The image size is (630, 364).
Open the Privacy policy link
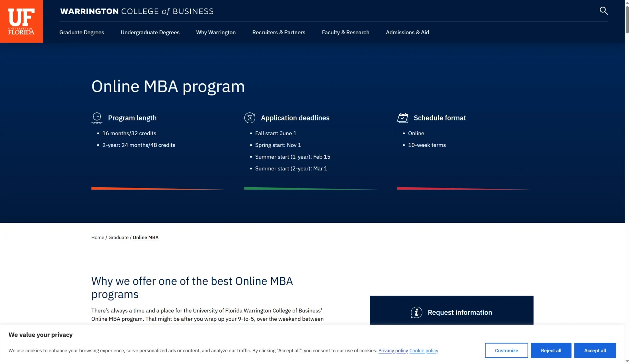(393, 350)
